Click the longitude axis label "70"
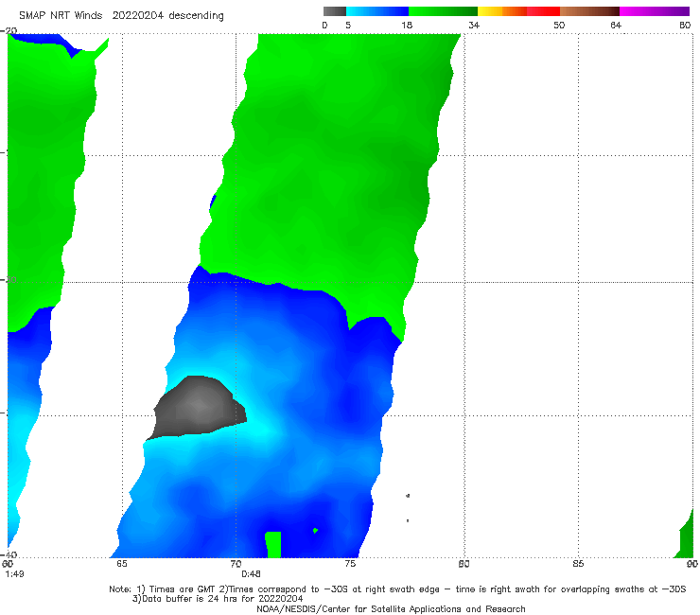700x615 pixels. tap(236, 564)
